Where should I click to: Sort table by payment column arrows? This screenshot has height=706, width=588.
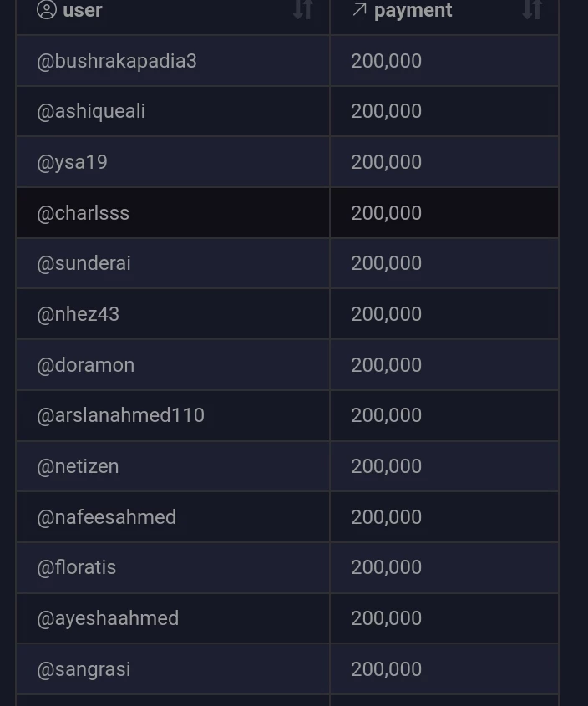tap(532, 9)
